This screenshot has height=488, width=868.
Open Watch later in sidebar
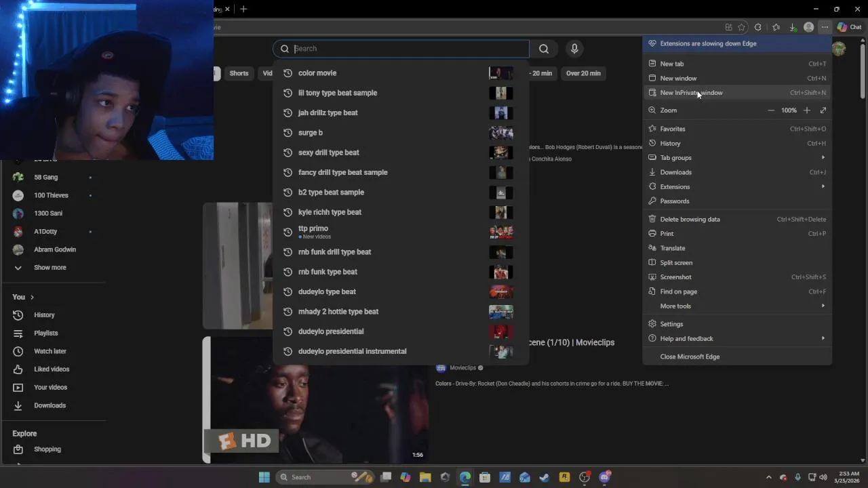pos(53,351)
